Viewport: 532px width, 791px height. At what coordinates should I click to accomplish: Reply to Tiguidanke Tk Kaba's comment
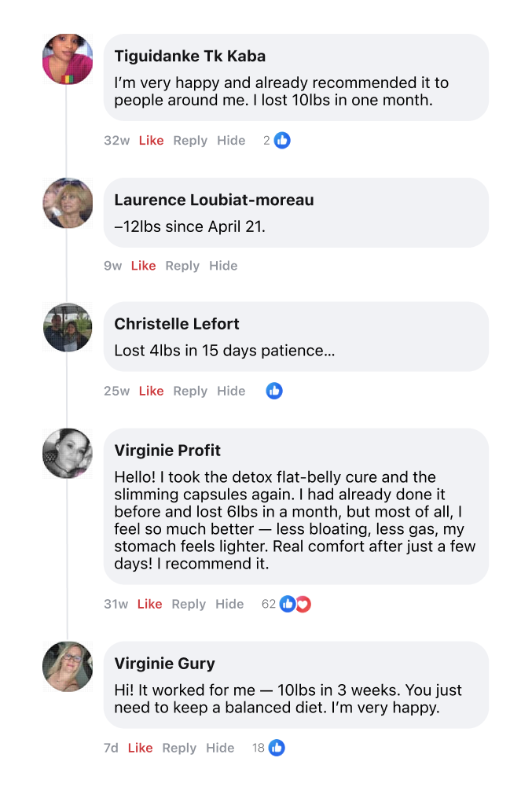(190, 141)
